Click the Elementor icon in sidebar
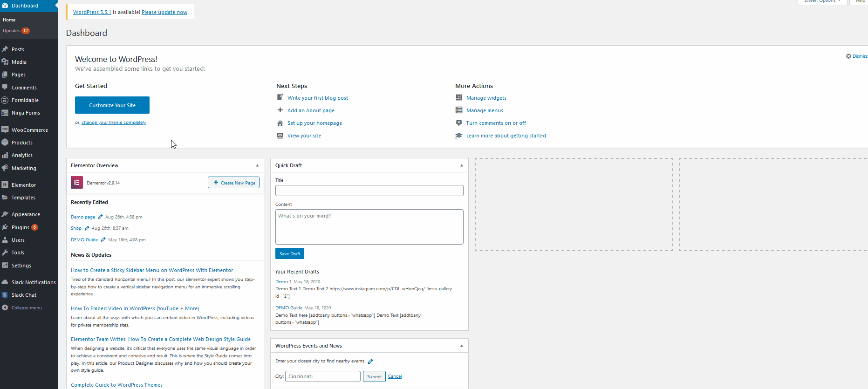This screenshot has height=389, width=868. [5, 184]
